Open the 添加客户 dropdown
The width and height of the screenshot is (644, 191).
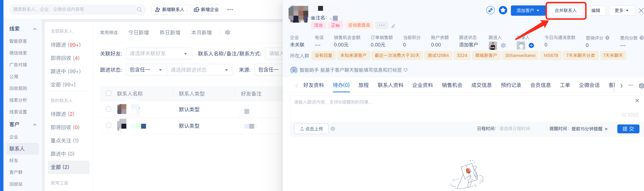point(527,11)
